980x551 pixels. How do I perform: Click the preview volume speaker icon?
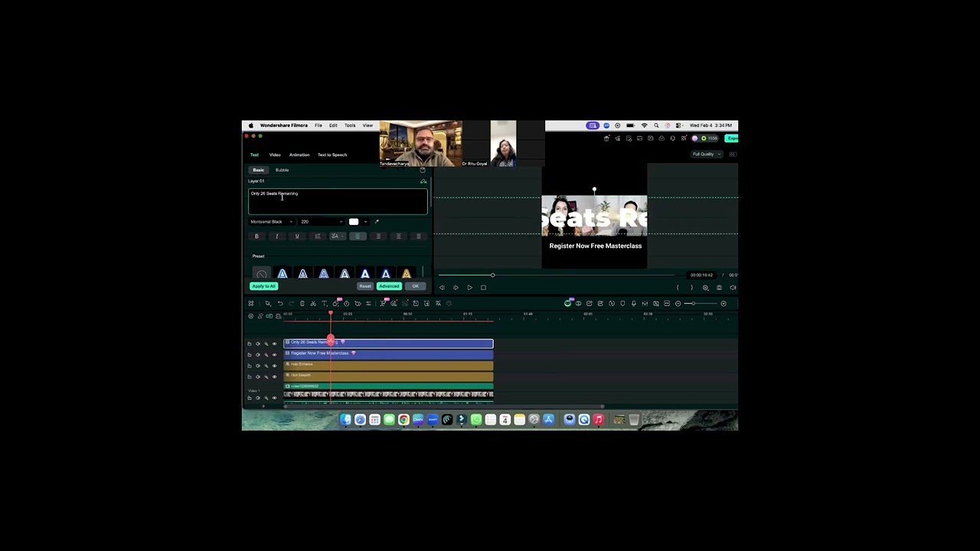[733, 288]
